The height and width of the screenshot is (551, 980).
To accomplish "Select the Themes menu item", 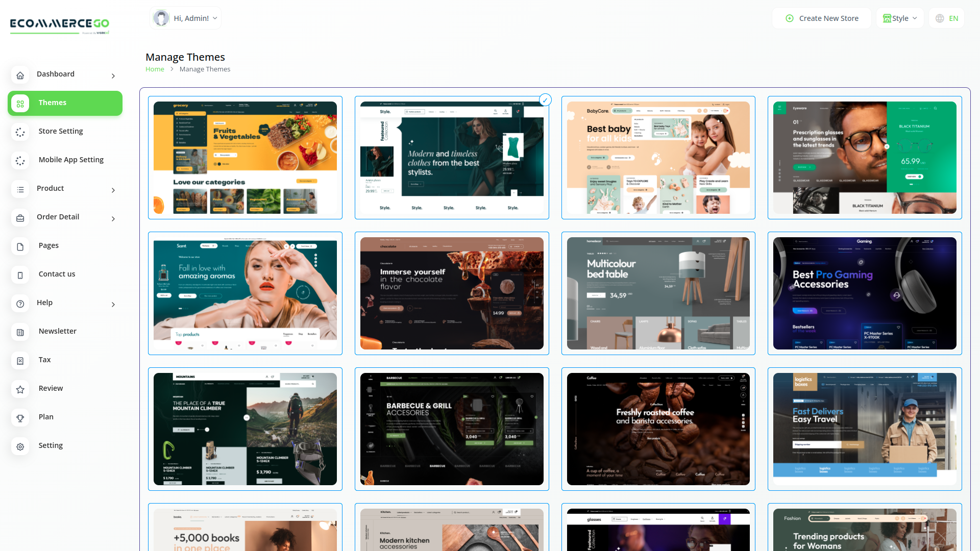I will pos(65,103).
